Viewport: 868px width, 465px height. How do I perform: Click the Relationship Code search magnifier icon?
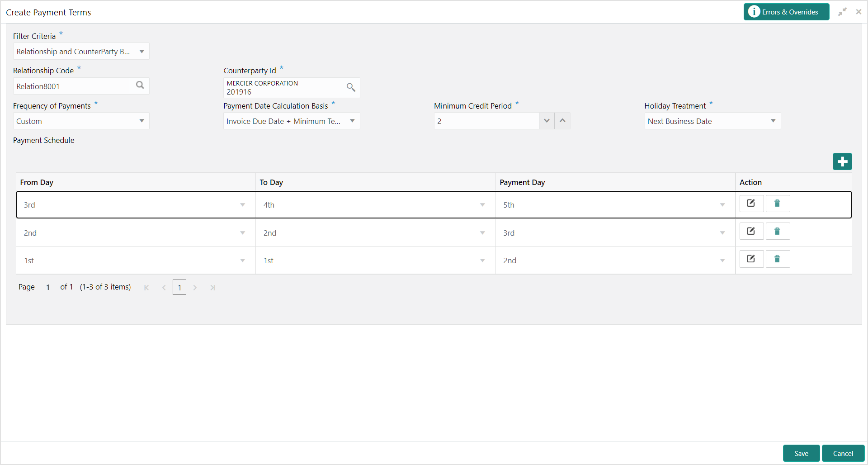point(140,85)
